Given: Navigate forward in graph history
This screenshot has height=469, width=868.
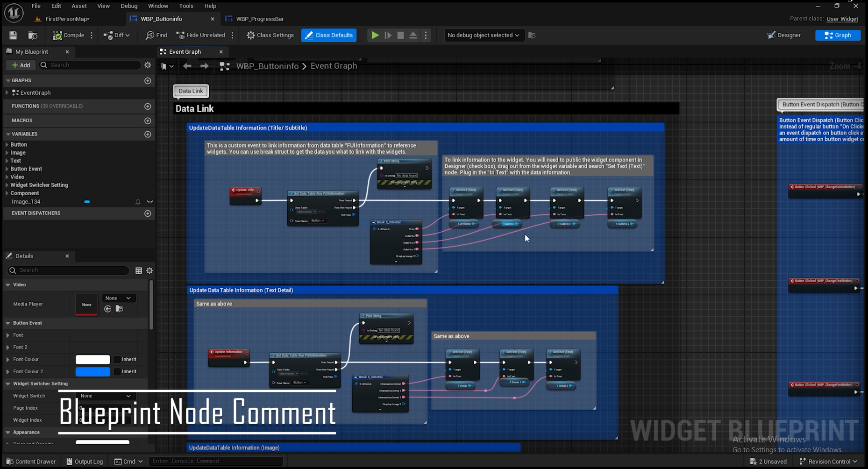Looking at the screenshot, I should pos(204,66).
